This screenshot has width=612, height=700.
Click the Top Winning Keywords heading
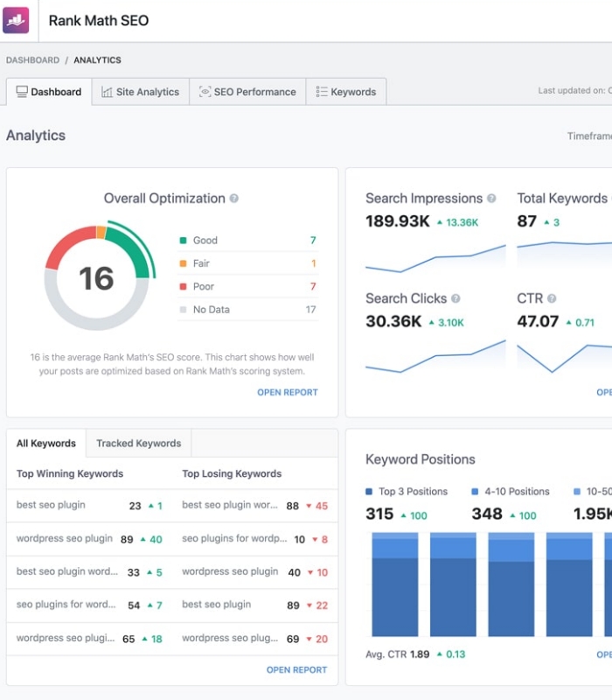tap(70, 473)
